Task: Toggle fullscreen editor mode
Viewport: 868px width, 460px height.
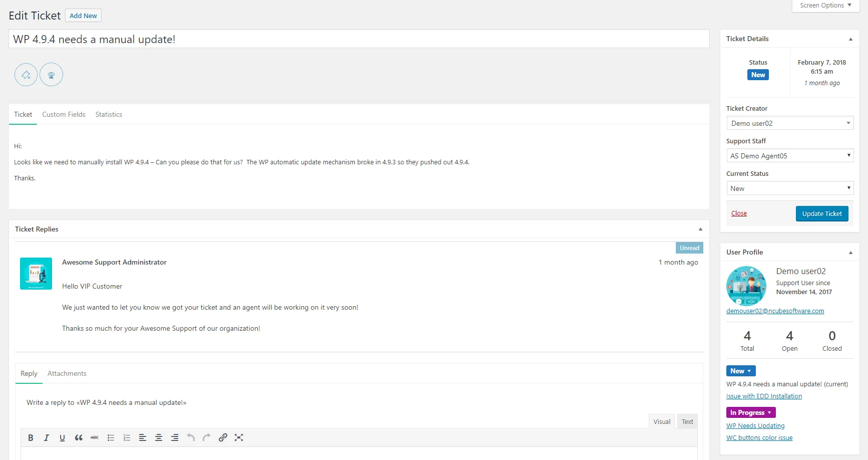Action: tap(239, 437)
